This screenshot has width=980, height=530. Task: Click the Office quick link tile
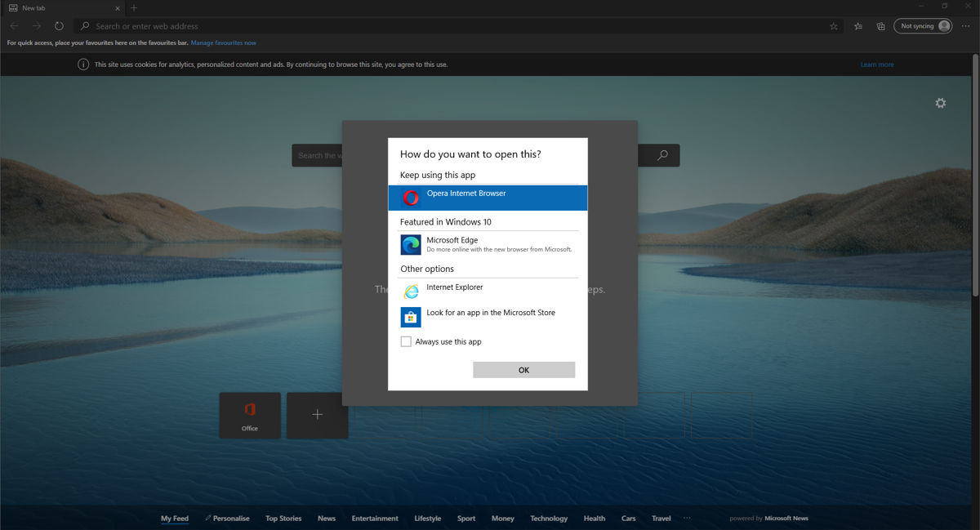tap(250, 415)
